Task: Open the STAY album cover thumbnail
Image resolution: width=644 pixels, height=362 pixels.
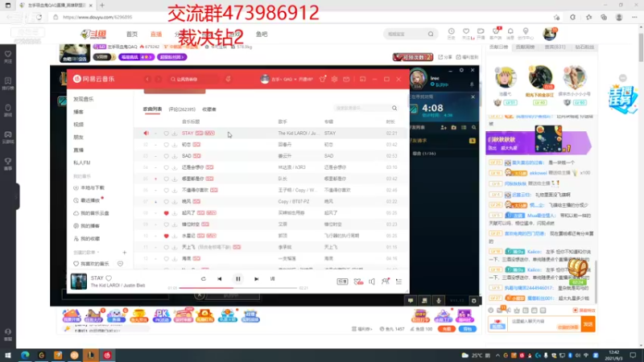Action: pyautogui.click(x=78, y=282)
